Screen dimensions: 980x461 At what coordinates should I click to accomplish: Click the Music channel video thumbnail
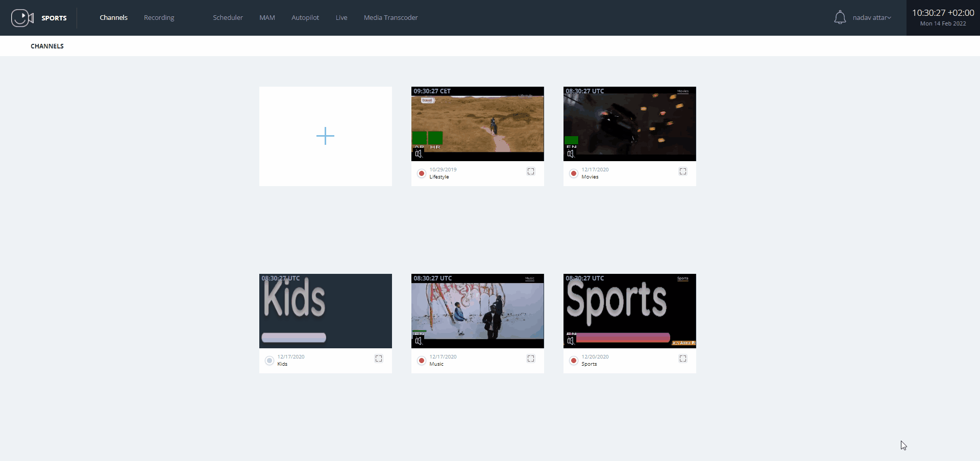pyautogui.click(x=477, y=311)
